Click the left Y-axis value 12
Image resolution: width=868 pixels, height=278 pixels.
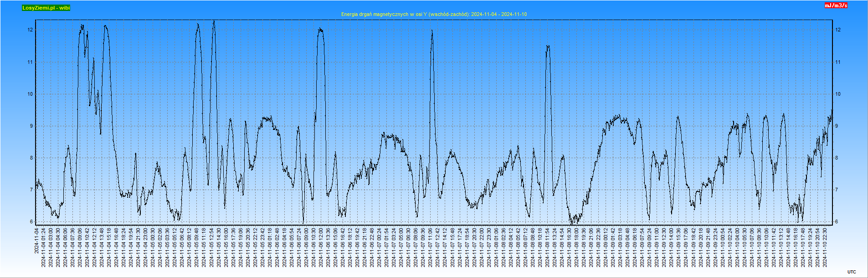point(31,30)
